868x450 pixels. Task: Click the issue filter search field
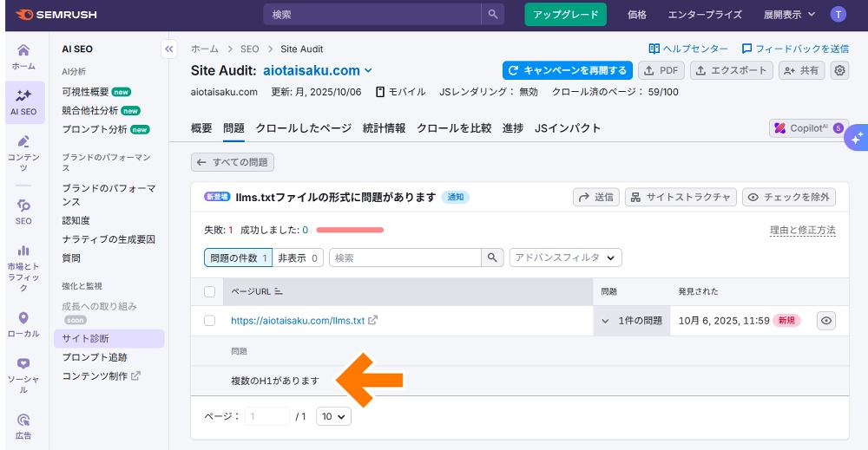pyautogui.click(x=405, y=258)
